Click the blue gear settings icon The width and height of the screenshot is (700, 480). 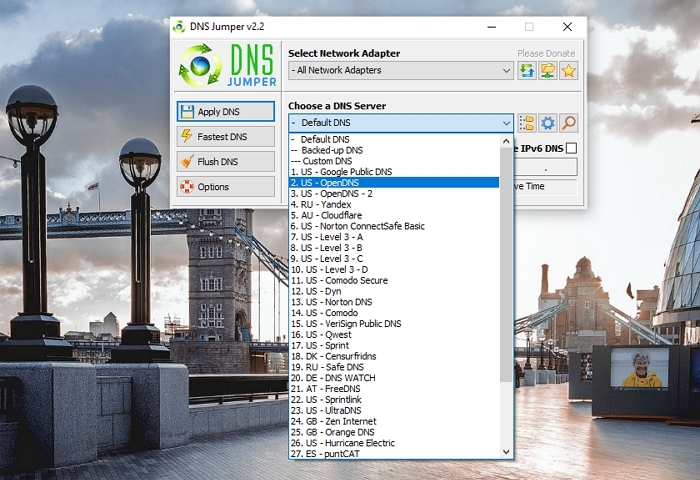coord(548,123)
